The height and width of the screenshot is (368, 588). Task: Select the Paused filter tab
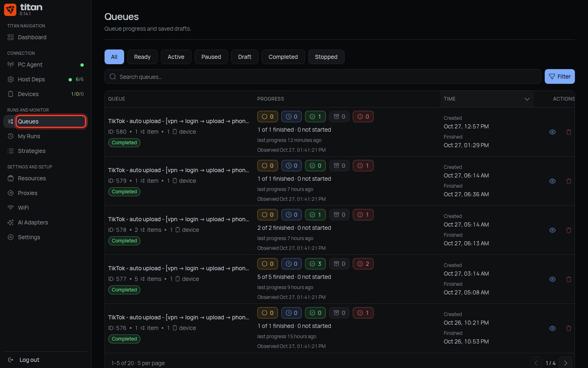211,57
